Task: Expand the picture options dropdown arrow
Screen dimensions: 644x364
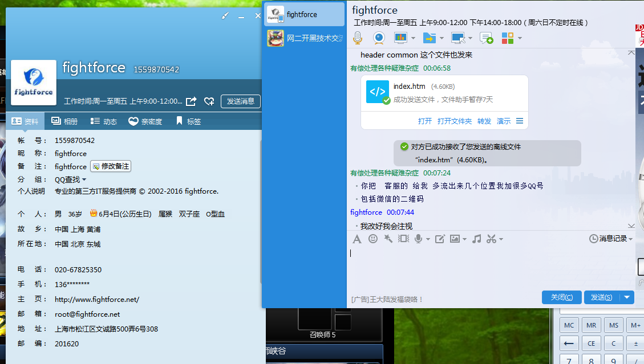Action: 464,239
